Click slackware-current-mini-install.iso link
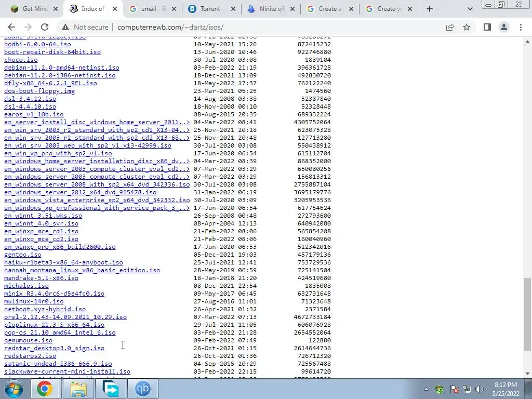The height and width of the screenshot is (399, 532). (67, 372)
